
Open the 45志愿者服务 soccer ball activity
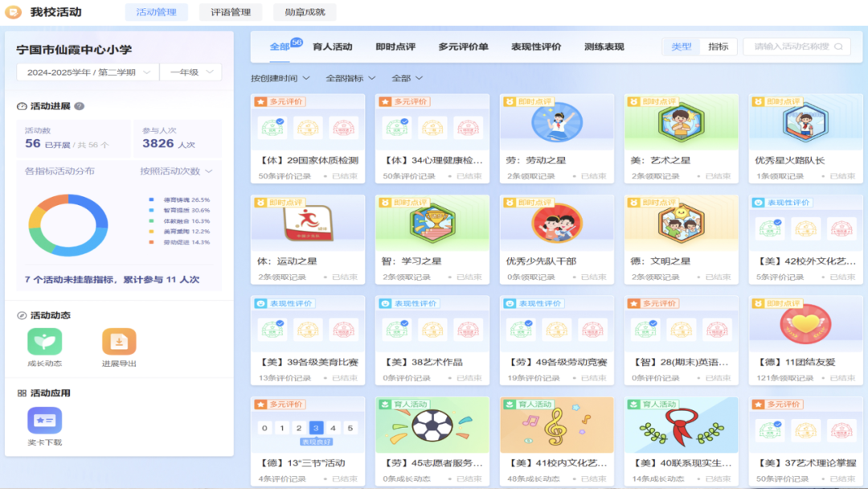[432, 425]
